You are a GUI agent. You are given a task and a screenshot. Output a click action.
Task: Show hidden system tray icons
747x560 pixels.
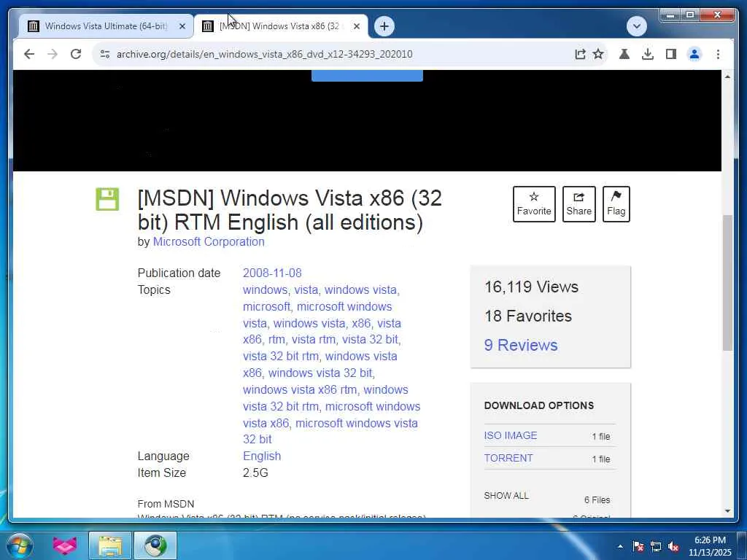620,546
